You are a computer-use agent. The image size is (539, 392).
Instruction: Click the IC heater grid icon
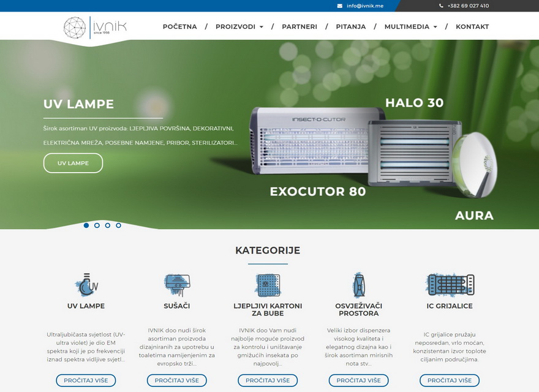450,285
